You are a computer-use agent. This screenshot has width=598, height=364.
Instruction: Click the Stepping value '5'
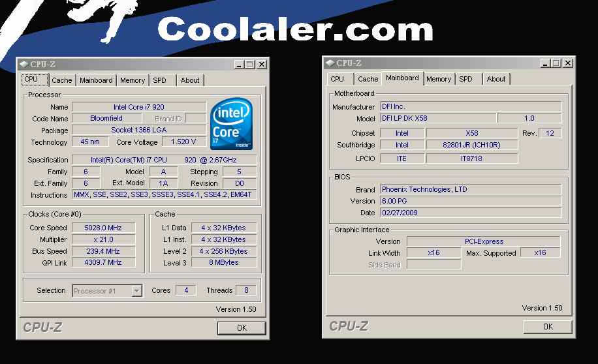click(240, 172)
